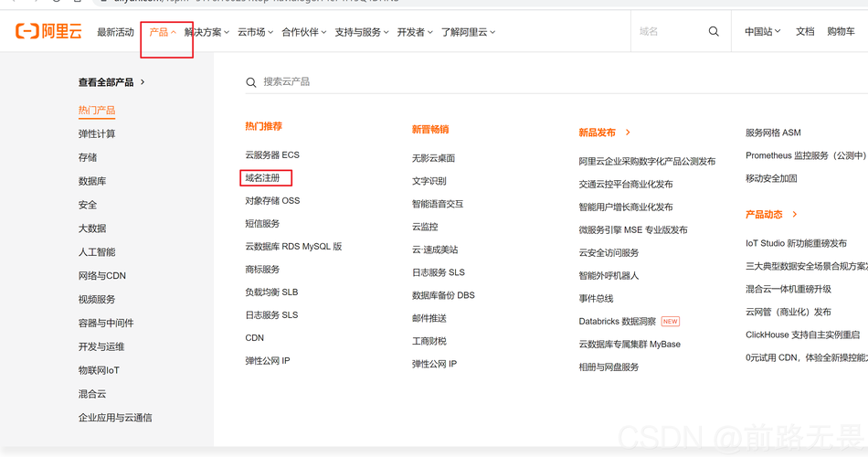Click the search magnifier icon in header
Screen dimensions: 868x457
(x=714, y=32)
